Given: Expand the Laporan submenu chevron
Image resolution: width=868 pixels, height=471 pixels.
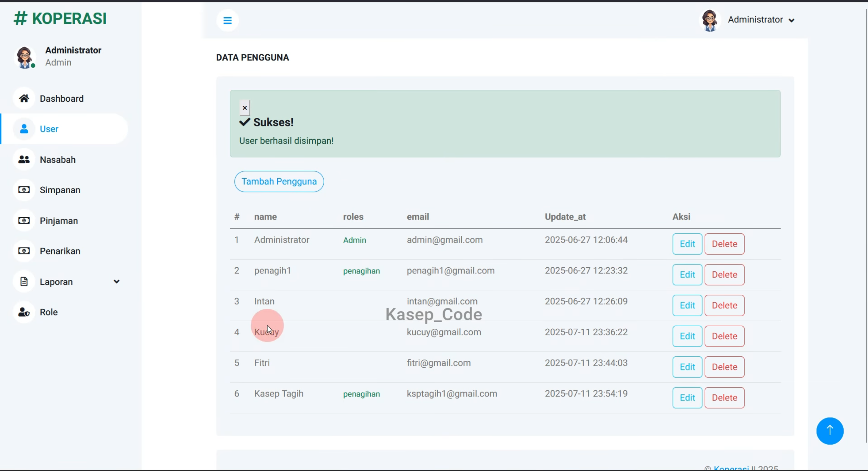Looking at the screenshot, I should pyautogui.click(x=116, y=282).
